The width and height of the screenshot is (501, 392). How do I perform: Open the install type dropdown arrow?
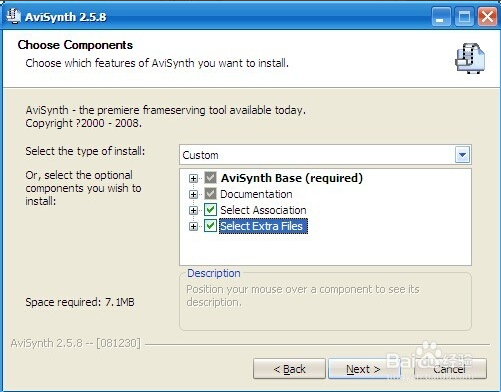462,155
